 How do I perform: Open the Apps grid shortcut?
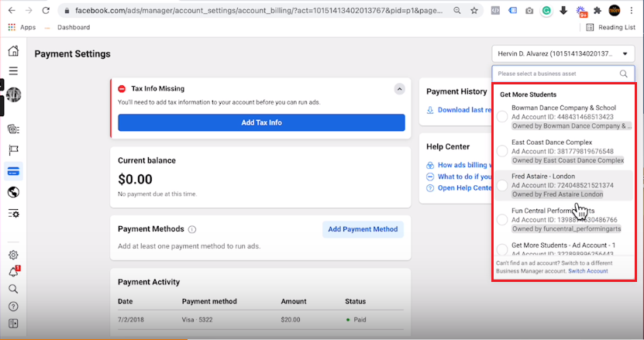click(22, 27)
